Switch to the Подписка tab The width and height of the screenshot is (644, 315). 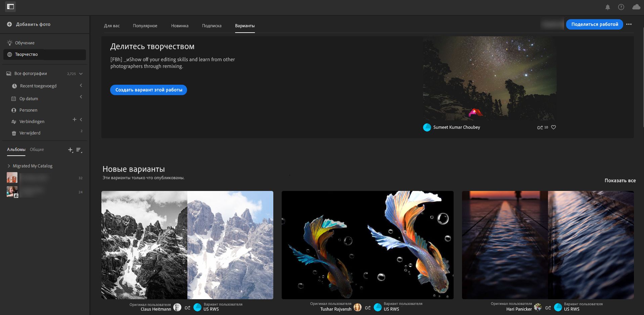pos(212,26)
